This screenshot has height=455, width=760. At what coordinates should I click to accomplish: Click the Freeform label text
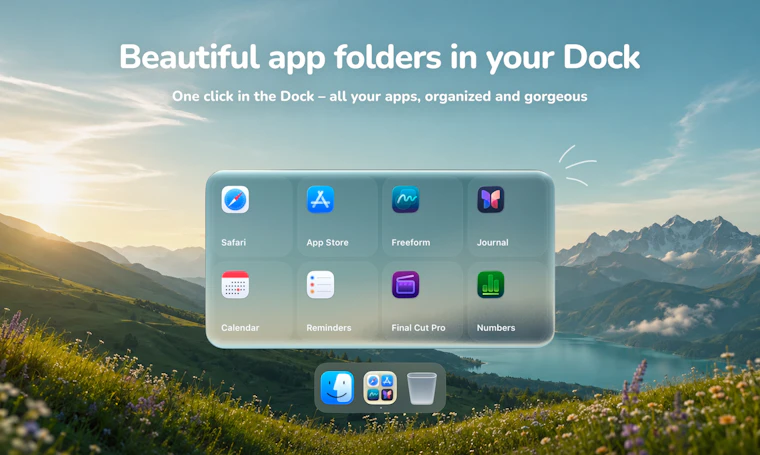(x=411, y=242)
